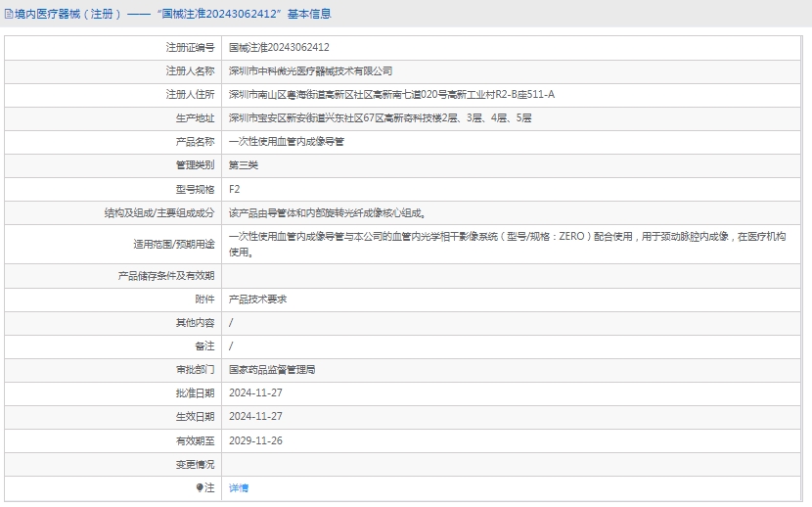This screenshot has width=812, height=507.
Task: Click product name 一次性使用血管内成像导管
Action: pos(286,141)
